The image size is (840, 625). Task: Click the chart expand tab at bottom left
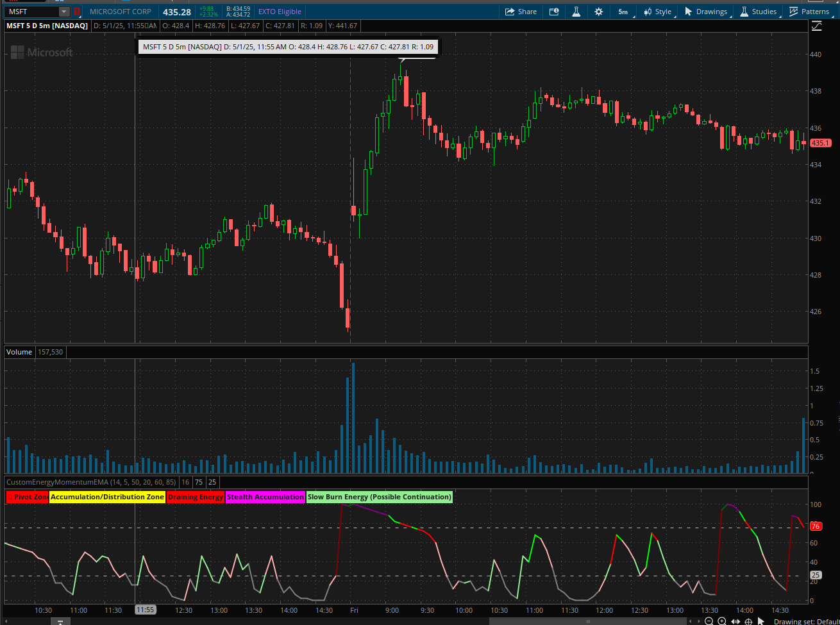pos(60,621)
